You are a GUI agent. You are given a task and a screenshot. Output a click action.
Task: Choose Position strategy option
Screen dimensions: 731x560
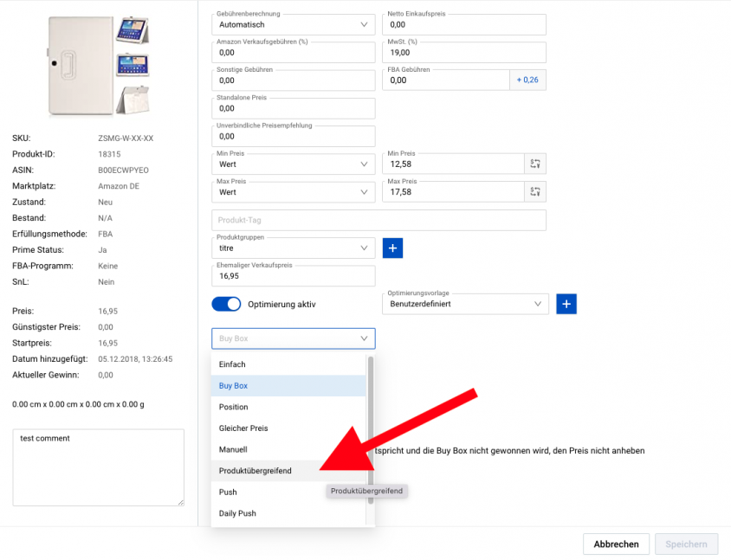coord(288,407)
